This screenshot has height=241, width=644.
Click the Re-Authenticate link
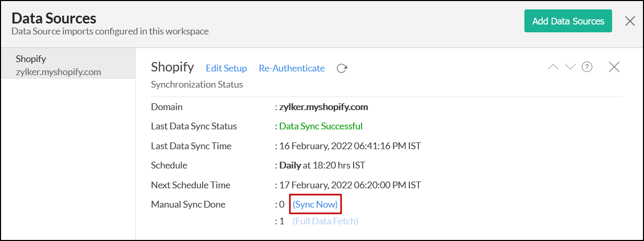291,68
